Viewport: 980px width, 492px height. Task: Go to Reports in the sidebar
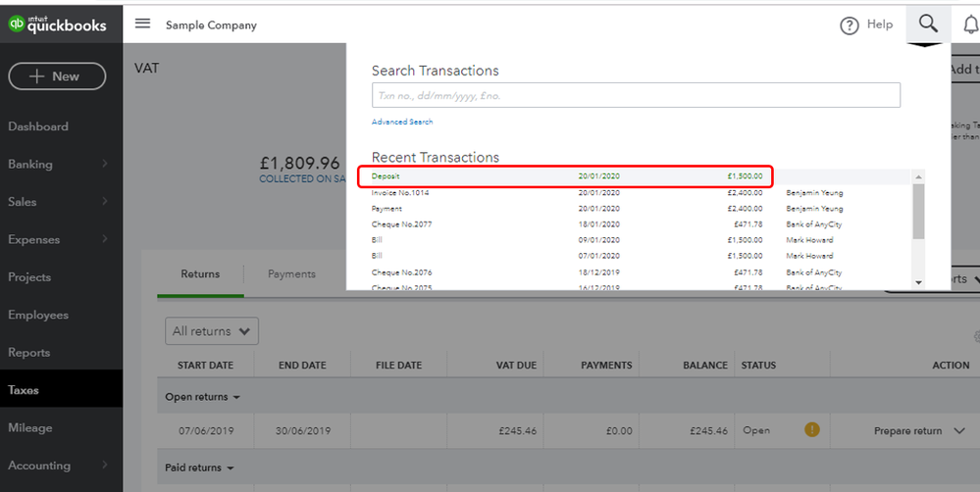click(x=29, y=353)
